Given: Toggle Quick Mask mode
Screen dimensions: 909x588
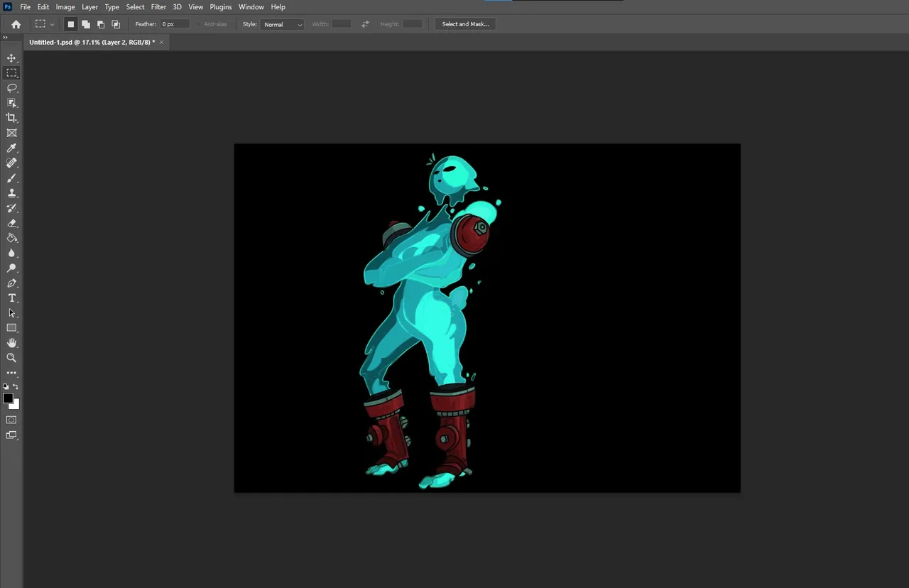Looking at the screenshot, I should [x=11, y=420].
